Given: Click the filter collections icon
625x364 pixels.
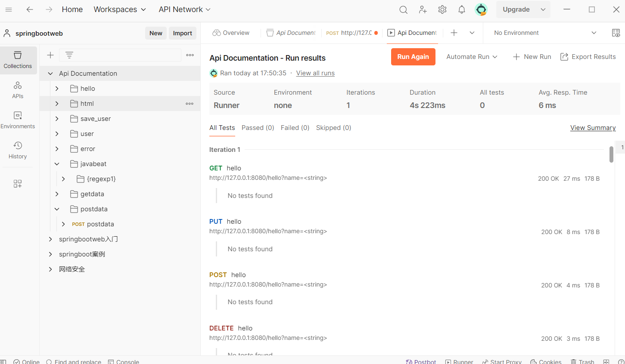Looking at the screenshot, I should click(69, 55).
